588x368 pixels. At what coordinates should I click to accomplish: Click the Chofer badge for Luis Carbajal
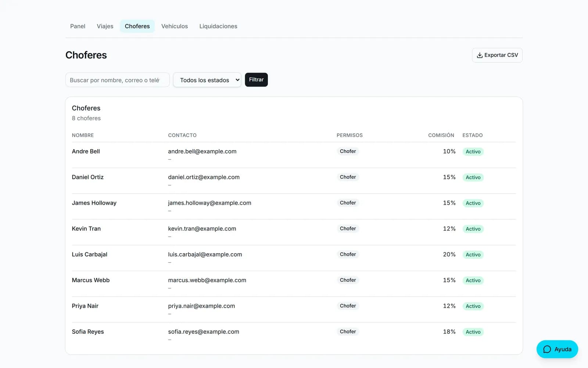pos(348,254)
